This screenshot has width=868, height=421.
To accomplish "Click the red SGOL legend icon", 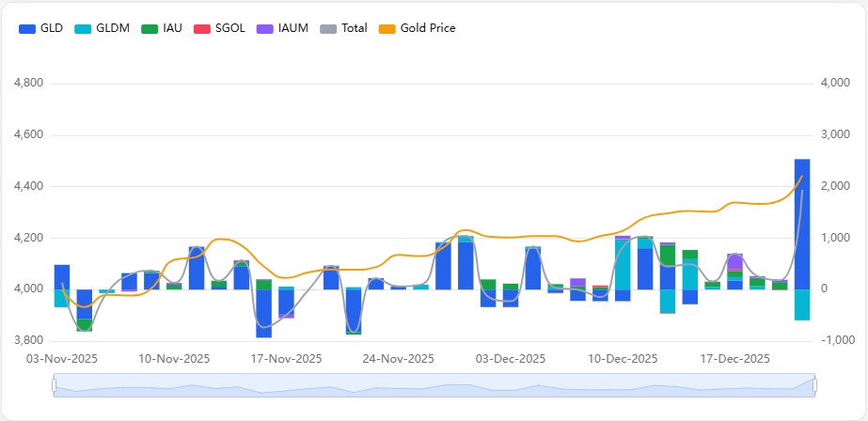I will coord(202,28).
